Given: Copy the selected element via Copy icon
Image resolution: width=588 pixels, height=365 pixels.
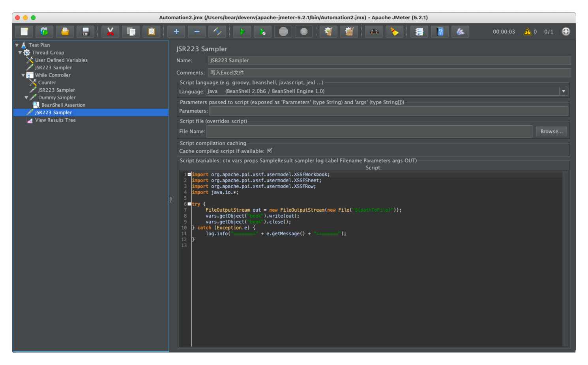Looking at the screenshot, I should [x=131, y=32].
